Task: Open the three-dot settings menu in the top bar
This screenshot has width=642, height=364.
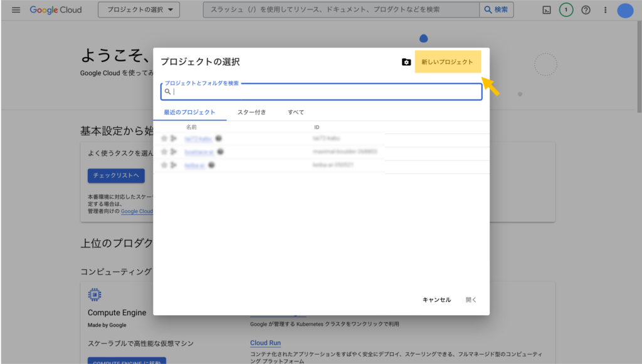Action: click(x=605, y=10)
